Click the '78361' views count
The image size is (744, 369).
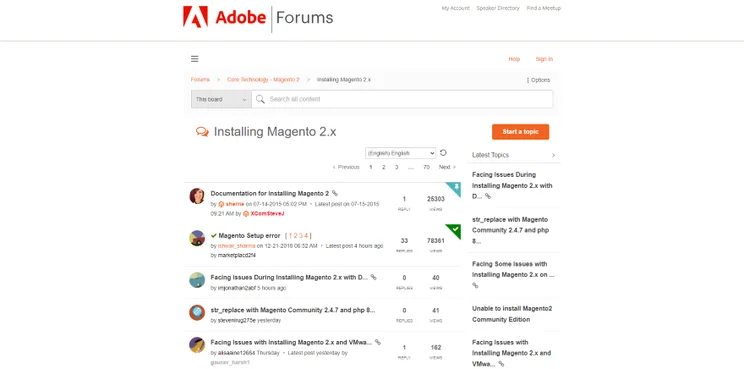(436, 241)
